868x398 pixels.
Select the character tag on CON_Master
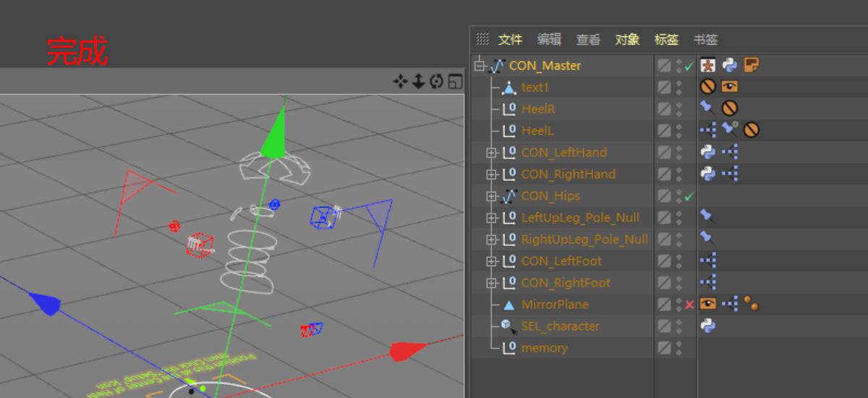708,65
